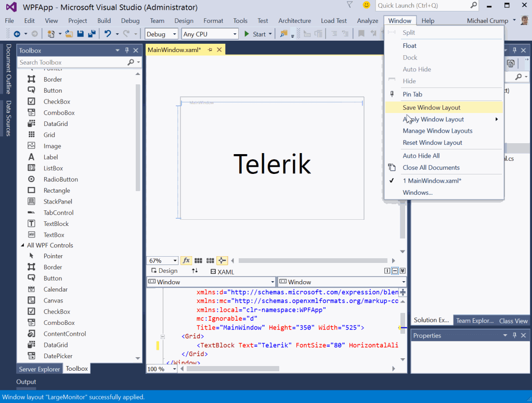Image resolution: width=532 pixels, height=403 pixels.
Task: Select Manage Window Layouts
Action: (x=444, y=131)
